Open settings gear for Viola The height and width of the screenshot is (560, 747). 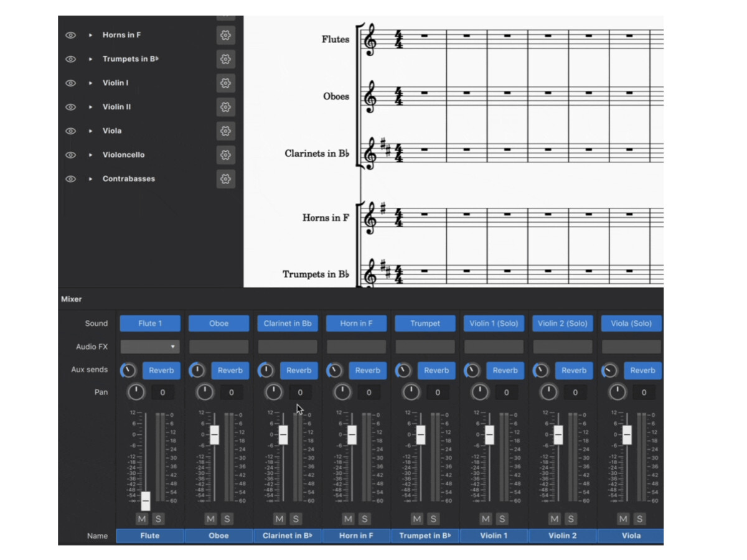pyautogui.click(x=225, y=131)
